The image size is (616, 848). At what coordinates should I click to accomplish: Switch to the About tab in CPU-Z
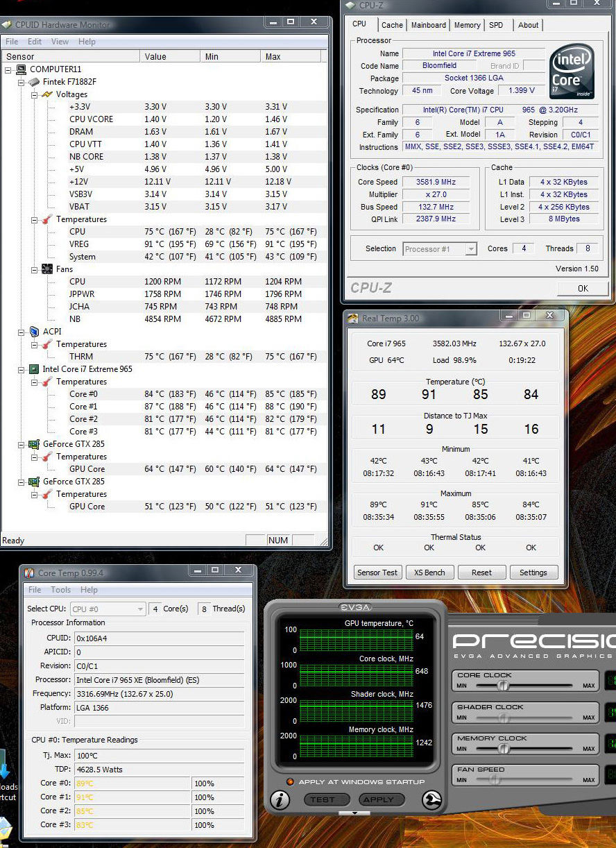coord(528,25)
